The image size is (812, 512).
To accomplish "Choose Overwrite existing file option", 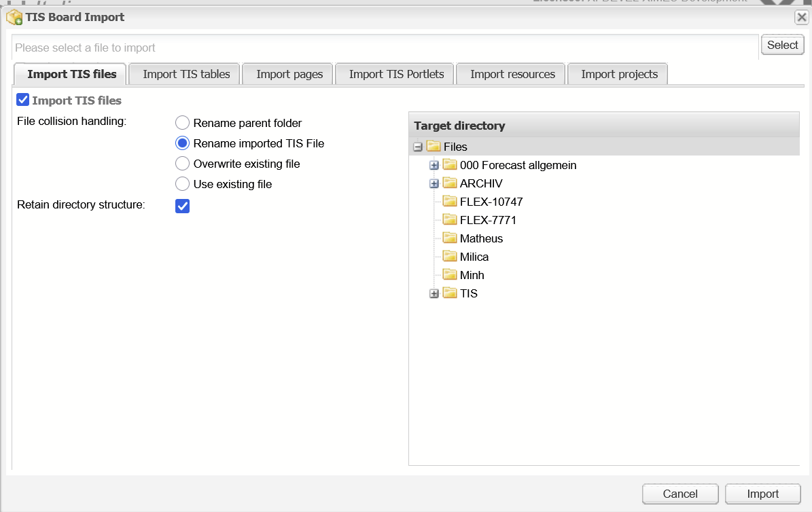I will pos(182,164).
